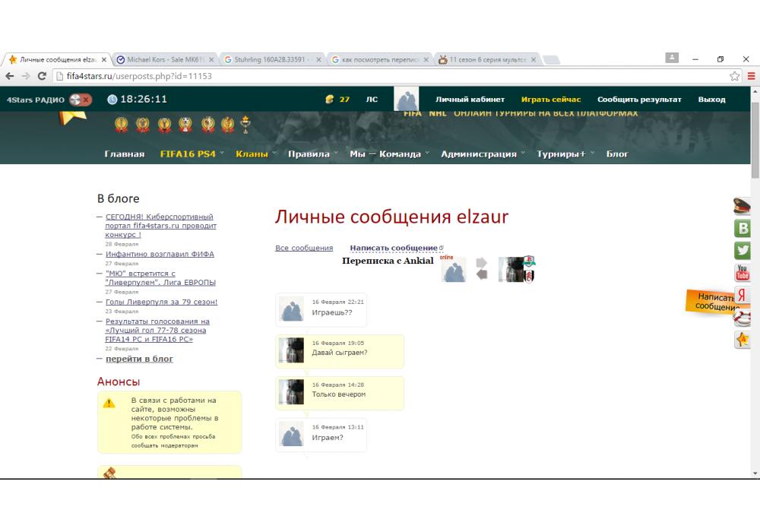Open the Все сообщения link
Screen dimensions: 760x532
pos(304,248)
